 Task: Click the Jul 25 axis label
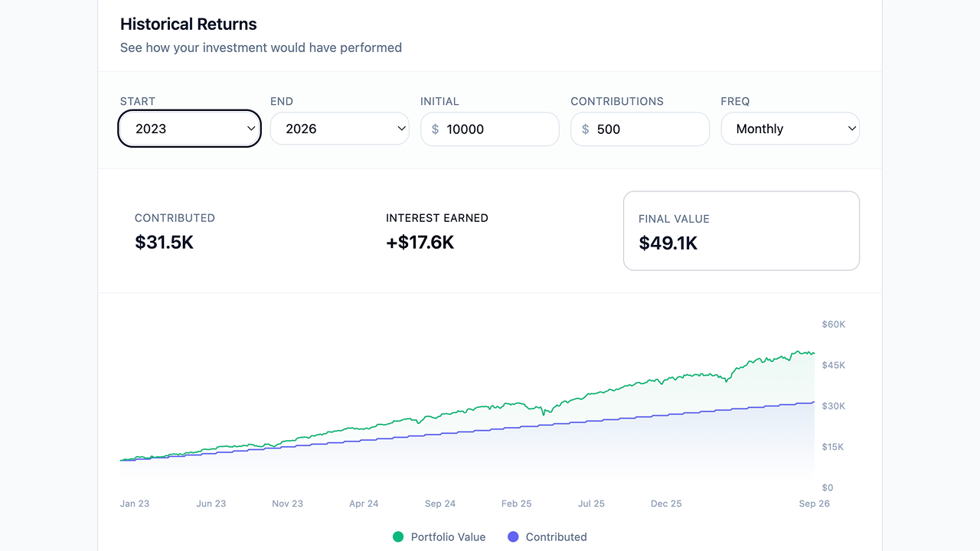pos(592,504)
